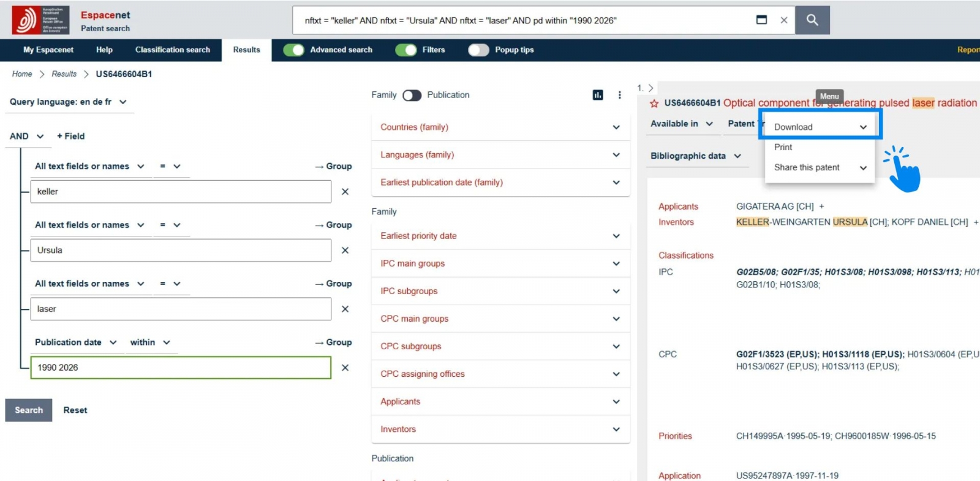The image size is (980, 481).
Task: Click the magnifier search icon in query bar
Action: (812, 20)
